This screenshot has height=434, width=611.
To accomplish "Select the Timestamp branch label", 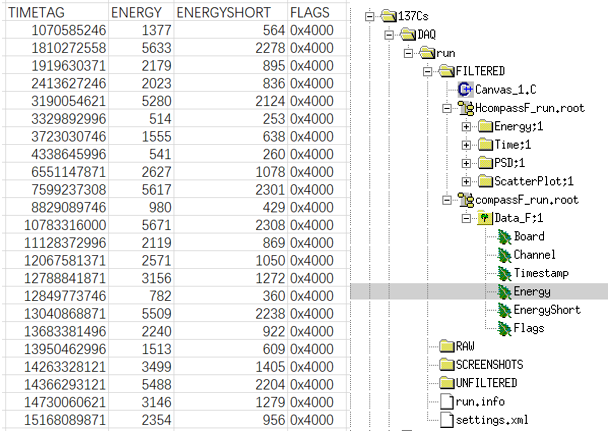I will tap(541, 273).
